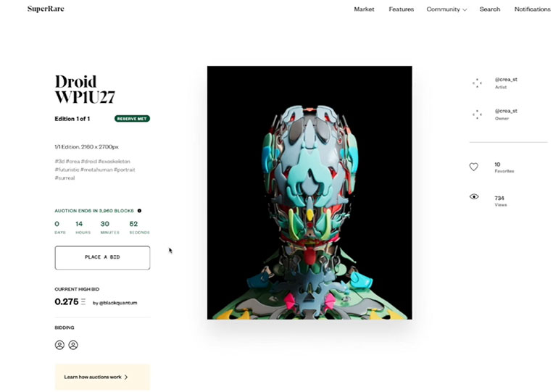Click the Place a Bid button
This screenshot has width=553, height=392.
(102, 258)
